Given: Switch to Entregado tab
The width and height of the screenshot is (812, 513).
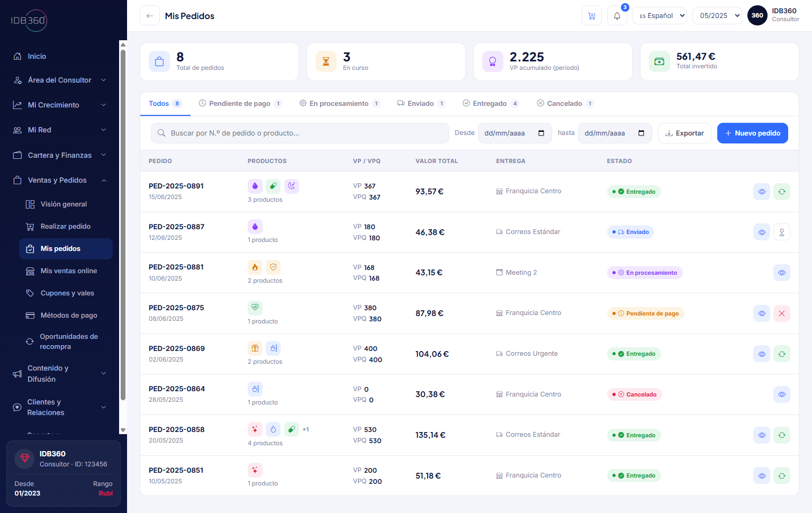Looking at the screenshot, I should pos(491,104).
